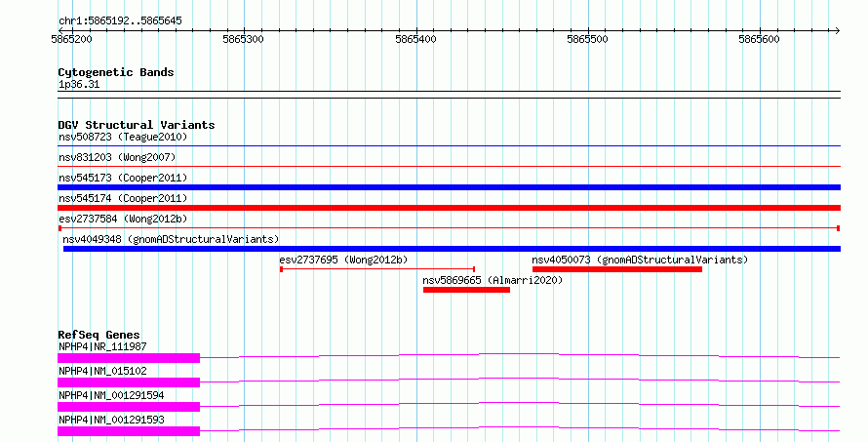
Task: Click the red bar for nsv4050073
Action: coord(617,269)
